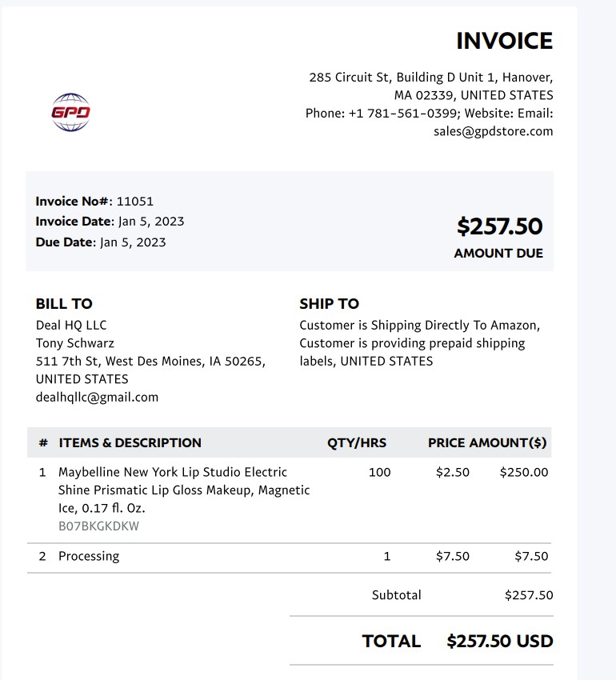The width and height of the screenshot is (616, 680).
Task: Click the Due Date Jan 5, 2023
Action: click(133, 242)
